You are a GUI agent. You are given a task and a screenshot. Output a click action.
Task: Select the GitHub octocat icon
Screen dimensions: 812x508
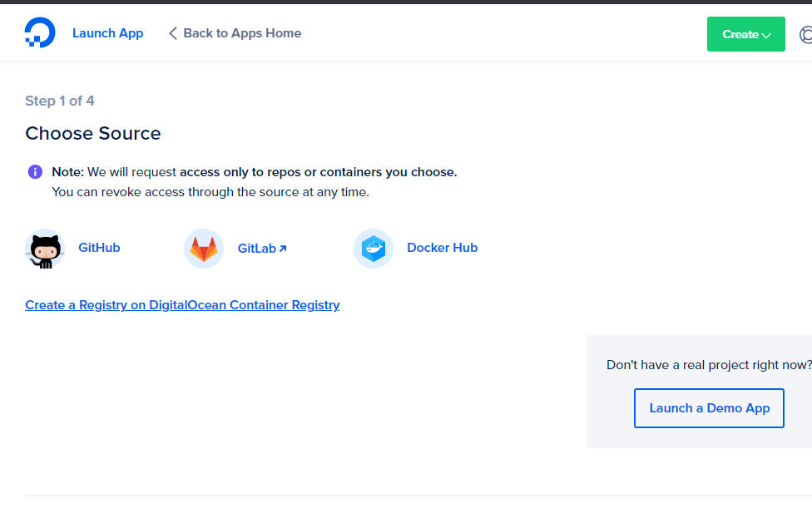tap(45, 249)
